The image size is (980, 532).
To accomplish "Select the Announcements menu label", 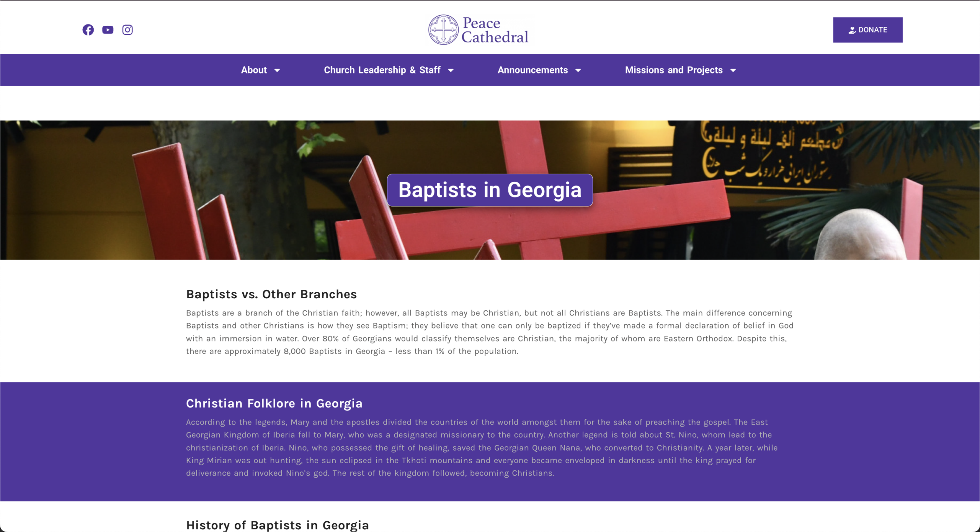I will pyautogui.click(x=532, y=70).
